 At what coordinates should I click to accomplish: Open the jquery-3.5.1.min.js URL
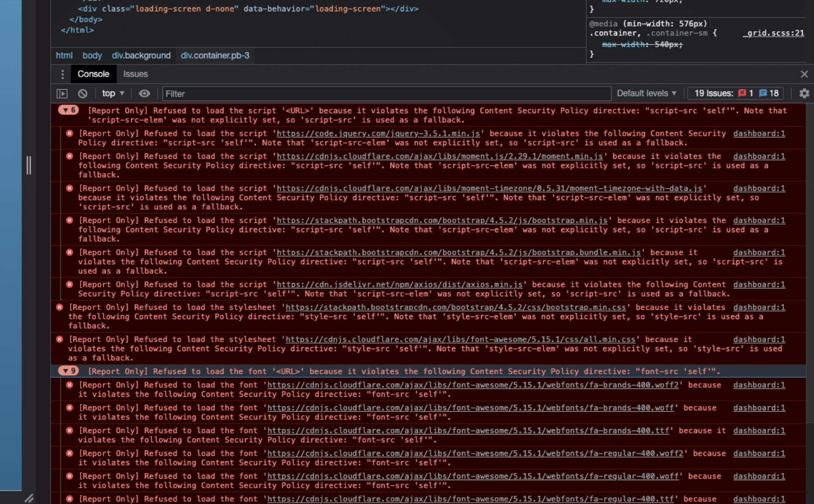[378, 133]
